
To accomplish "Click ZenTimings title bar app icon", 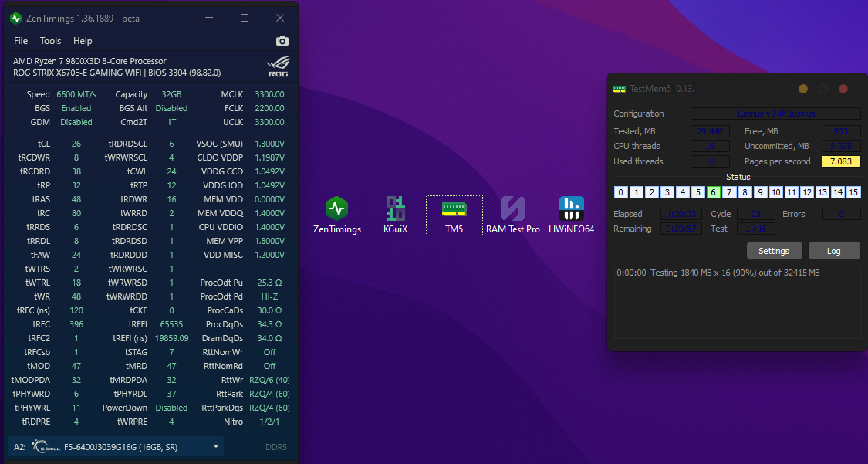I will click(x=15, y=19).
